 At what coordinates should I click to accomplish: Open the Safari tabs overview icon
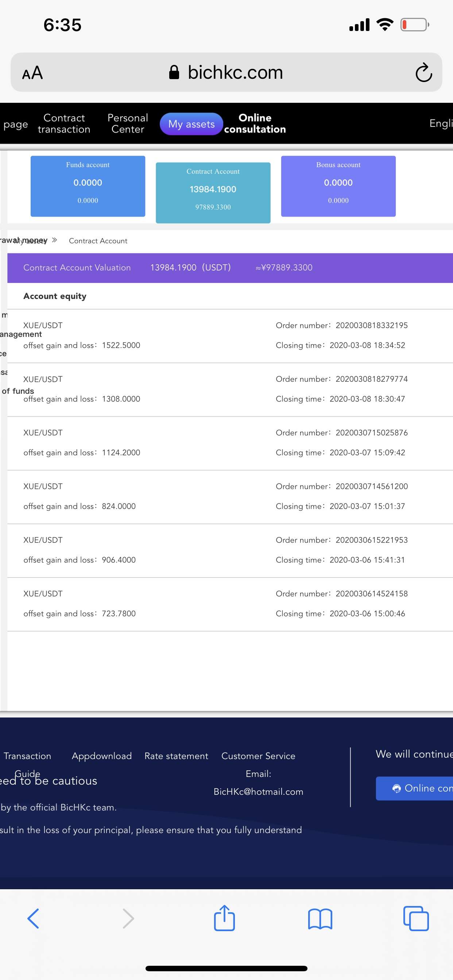416,918
